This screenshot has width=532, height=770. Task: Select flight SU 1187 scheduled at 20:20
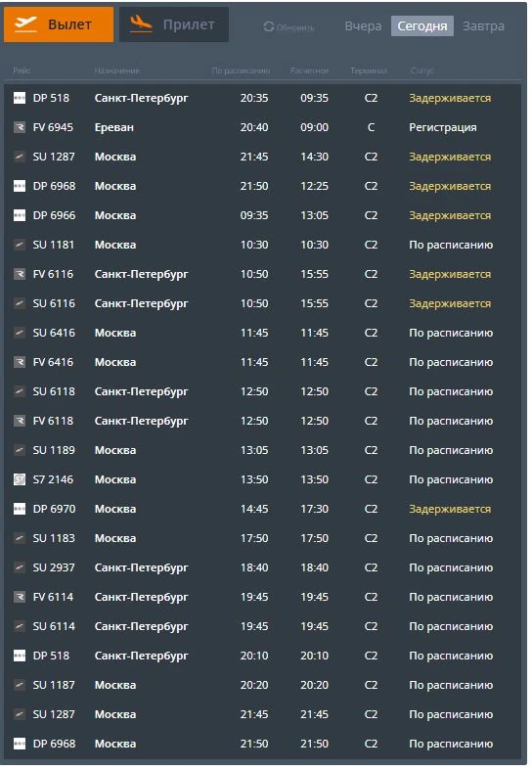click(262, 685)
